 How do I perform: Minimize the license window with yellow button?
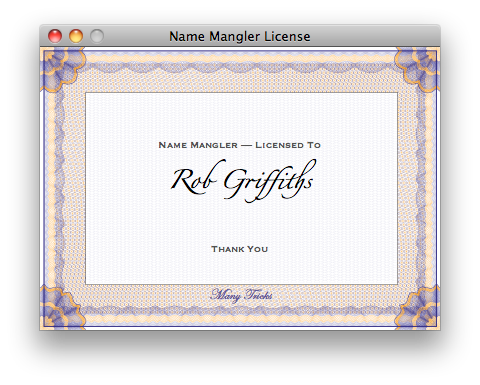click(76, 36)
